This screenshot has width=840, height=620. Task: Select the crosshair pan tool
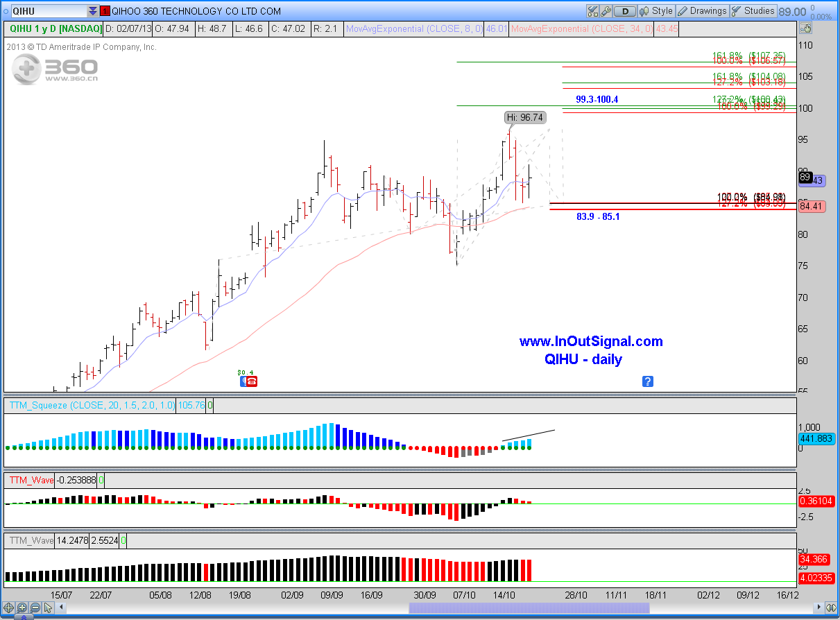coord(8,608)
